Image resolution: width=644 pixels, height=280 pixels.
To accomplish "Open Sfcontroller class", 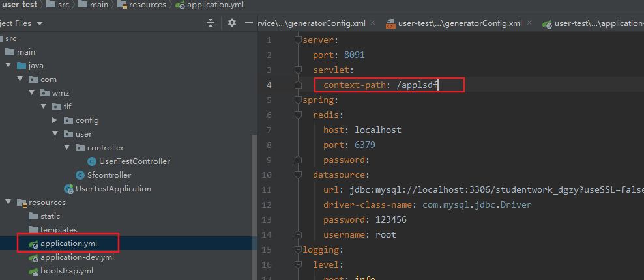I will [109, 175].
